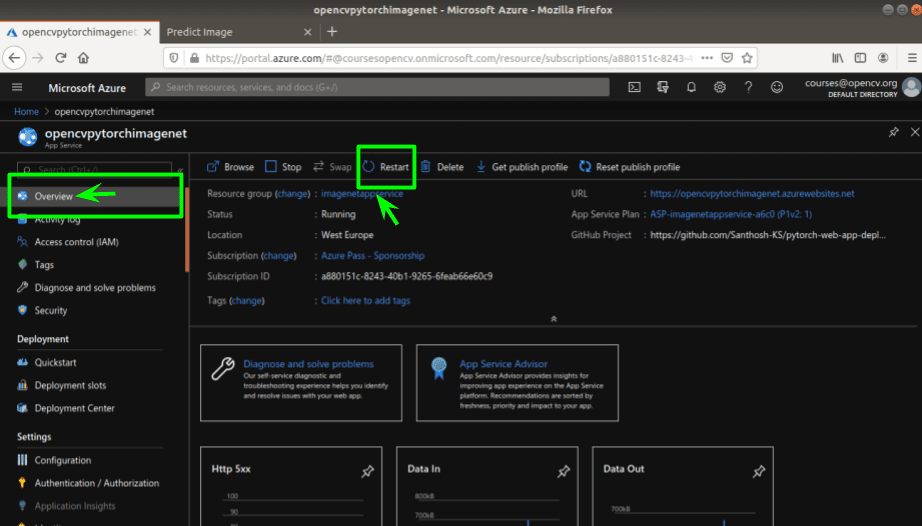Viewport: 922px width, 526px height.
Task: Click Get publish profile
Action: 522,167
